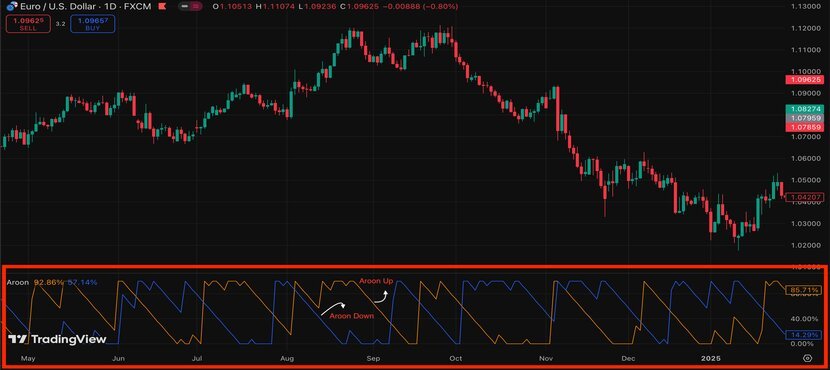Click the red 1.07859 price label
The width and height of the screenshot is (830, 370).
click(805, 127)
